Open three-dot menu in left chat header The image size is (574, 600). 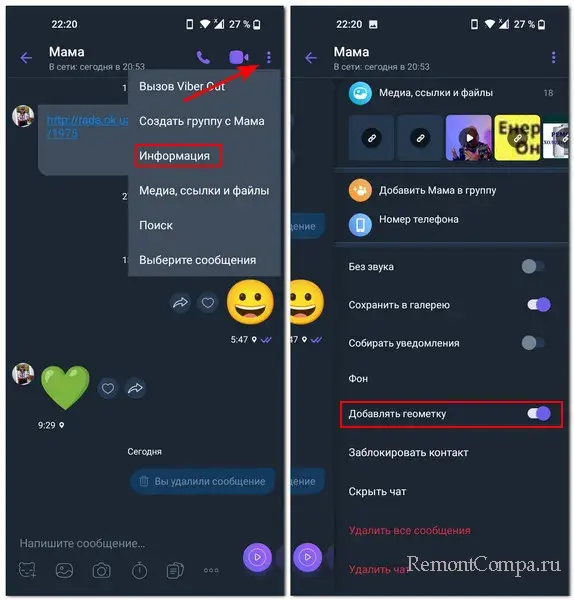tap(269, 57)
